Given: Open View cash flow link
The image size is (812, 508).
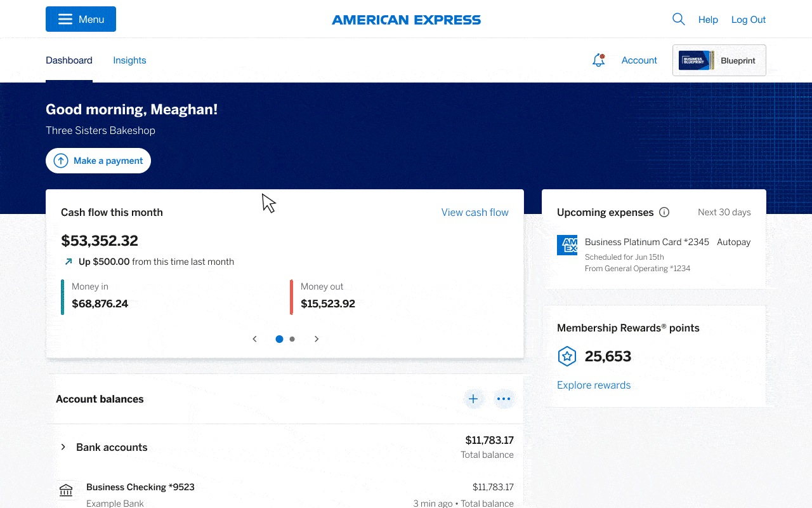Looking at the screenshot, I should tap(475, 212).
